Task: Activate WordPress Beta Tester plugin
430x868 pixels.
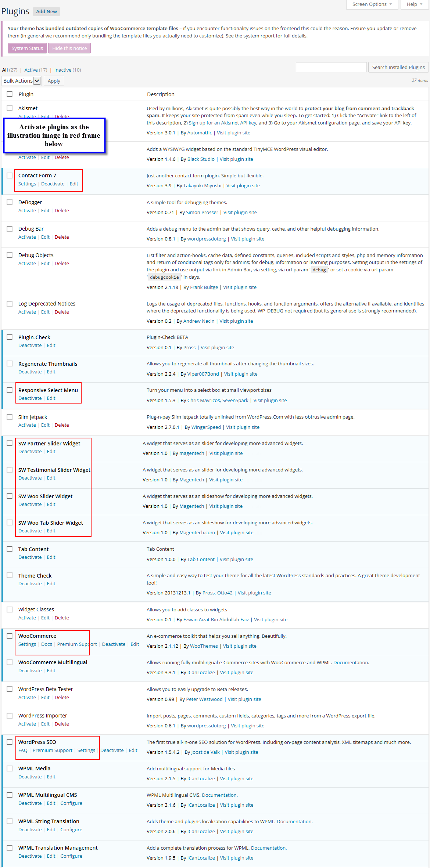Action: click(x=27, y=698)
